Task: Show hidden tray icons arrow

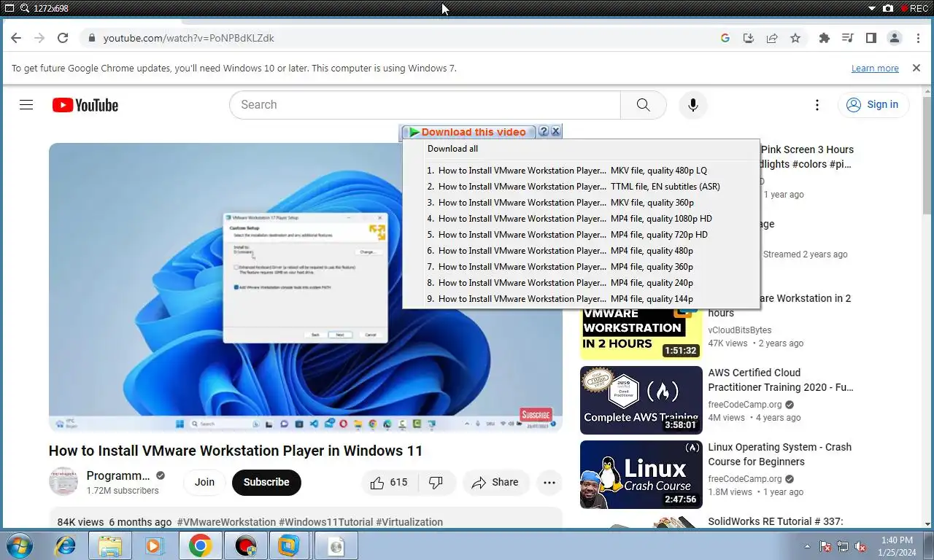Action: [807, 546]
